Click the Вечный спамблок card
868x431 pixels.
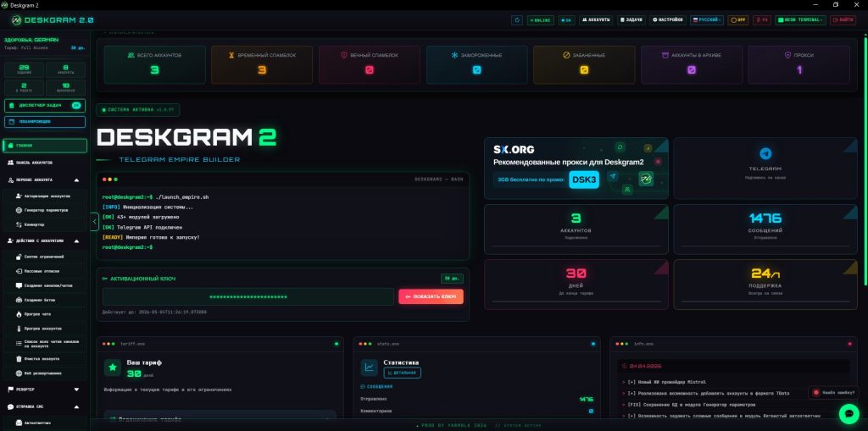[370, 64]
